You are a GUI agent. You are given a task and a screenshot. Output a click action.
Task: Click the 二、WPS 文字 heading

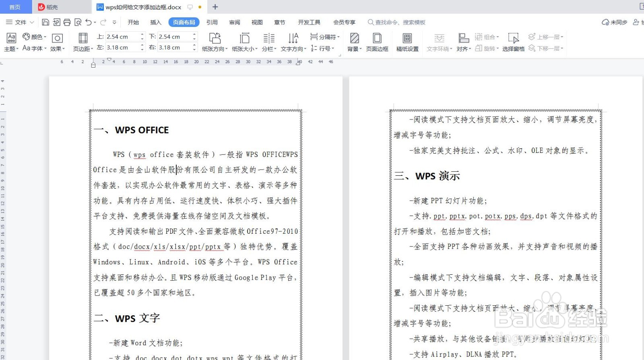click(127, 318)
